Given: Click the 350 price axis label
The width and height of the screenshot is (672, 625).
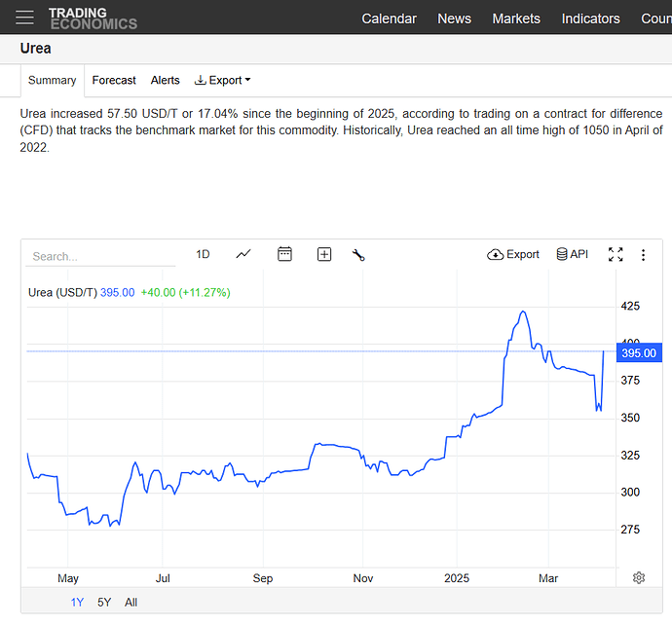Looking at the screenshot, I should pyautogui.click(x=630, y=418).
